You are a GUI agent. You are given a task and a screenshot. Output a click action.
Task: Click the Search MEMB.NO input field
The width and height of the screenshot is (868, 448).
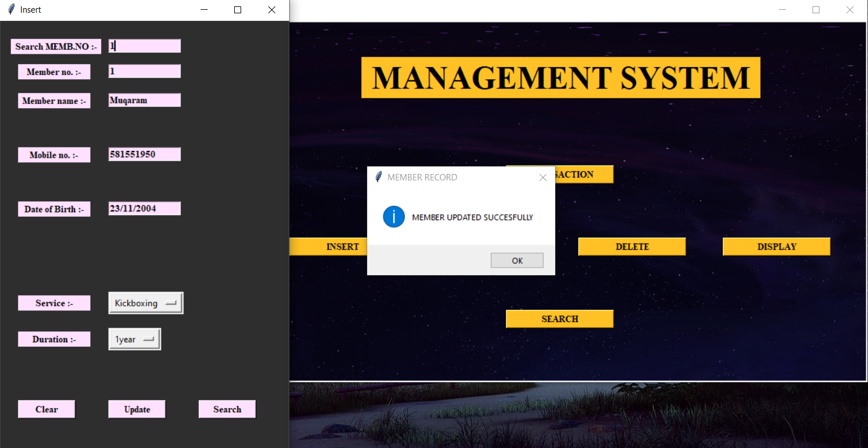pos(144,46)
